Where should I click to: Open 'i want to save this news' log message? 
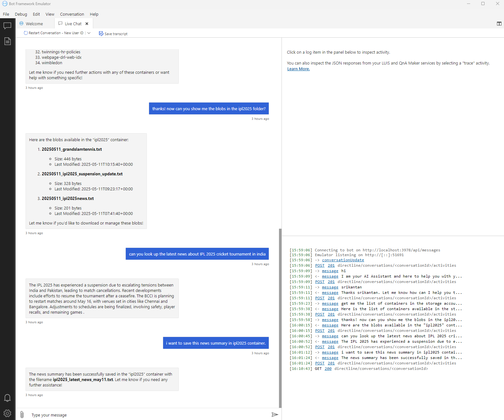click(x=330, y=352)
